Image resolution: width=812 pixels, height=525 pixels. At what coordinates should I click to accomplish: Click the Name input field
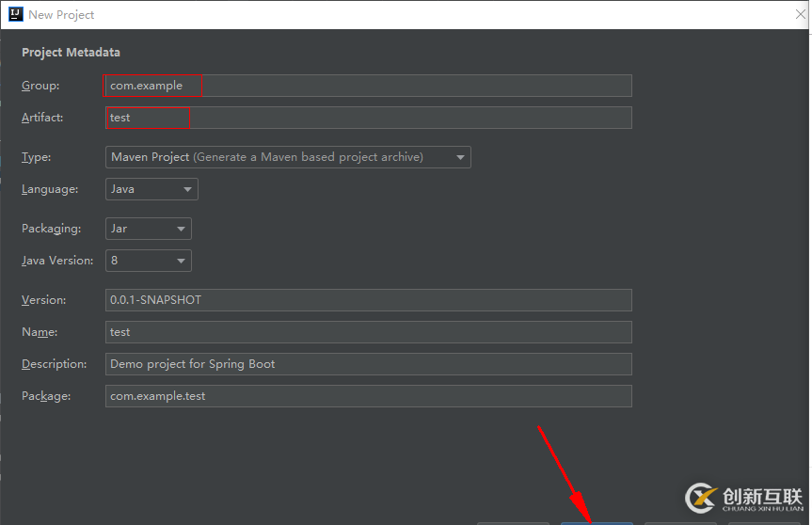pos(368,332)
